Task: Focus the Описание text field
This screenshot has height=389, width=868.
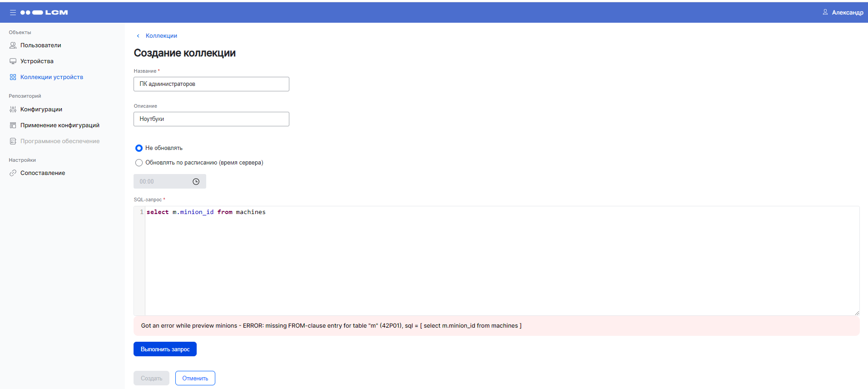Action: tap(211, 119)
